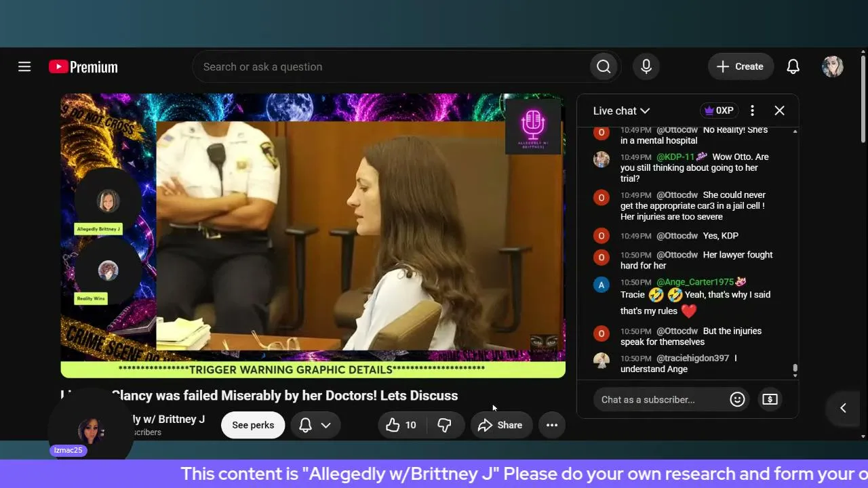Open the emoji picker in chat
Image resolution: width=868 pixels, height=488 pixels.
coord(737,399)
